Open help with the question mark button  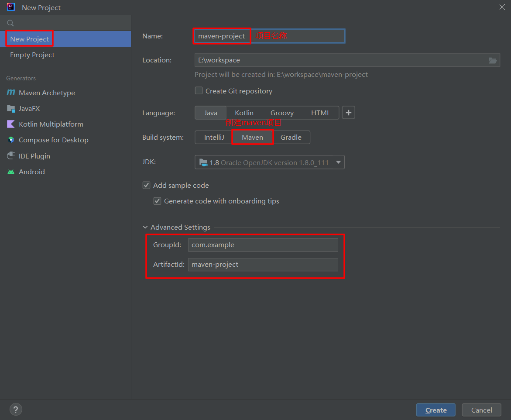click(x=16, y=410)
